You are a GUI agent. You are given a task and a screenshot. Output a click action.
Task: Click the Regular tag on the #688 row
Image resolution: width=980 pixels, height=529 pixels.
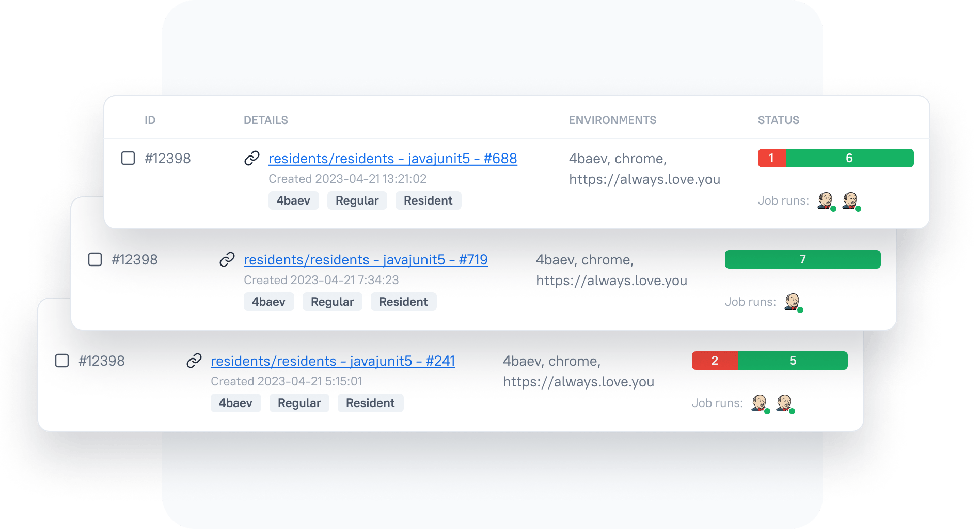(357, 200)
